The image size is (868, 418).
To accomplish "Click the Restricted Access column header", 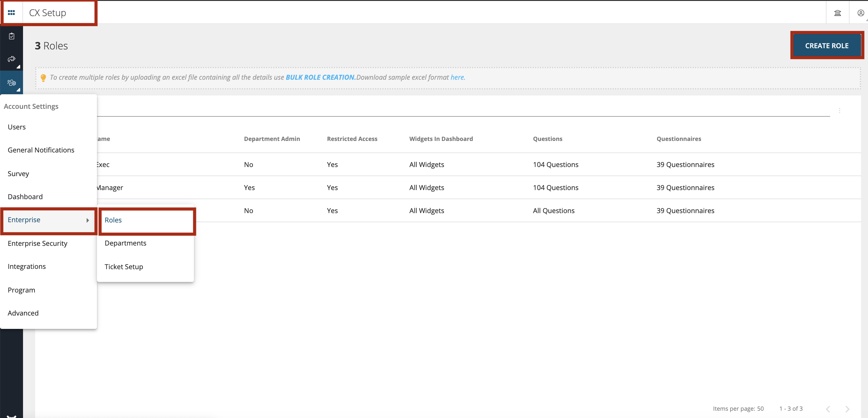I will pyautogui.click(x=352, y=139).
